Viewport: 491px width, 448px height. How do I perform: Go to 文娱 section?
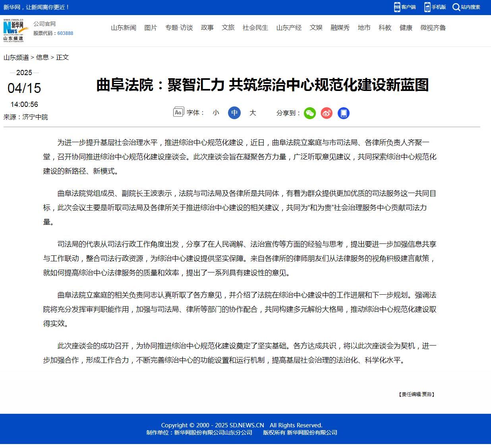pyautogui.click(x=316, y=28)
